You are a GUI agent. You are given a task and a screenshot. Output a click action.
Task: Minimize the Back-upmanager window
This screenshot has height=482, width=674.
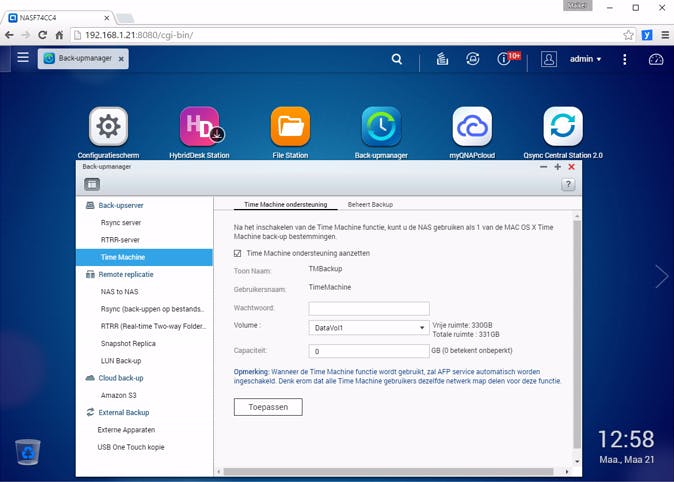[543, 167]
